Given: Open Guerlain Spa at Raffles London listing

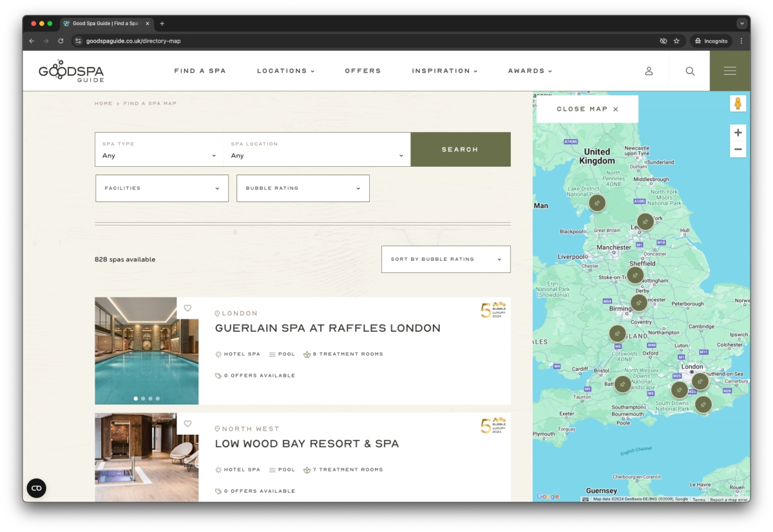Looking at the screenshot, I should pos(328,328).
